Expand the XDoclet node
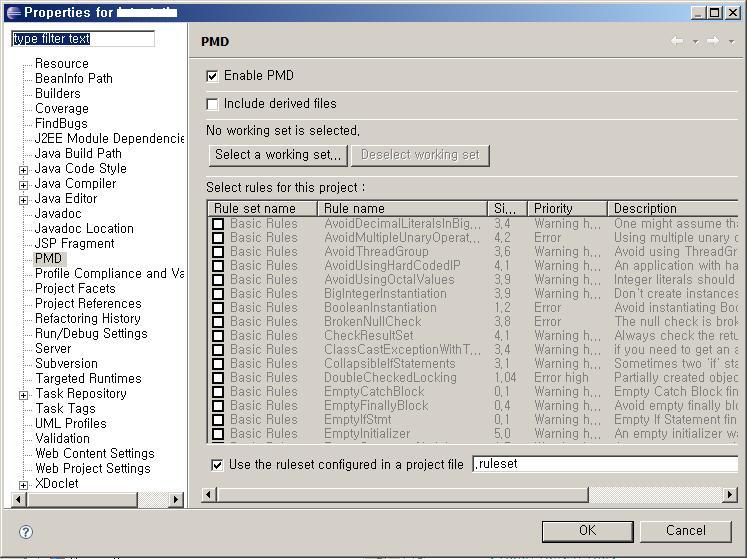The width and height of the screenshot is (747, 559). click(x=23, y=485)
